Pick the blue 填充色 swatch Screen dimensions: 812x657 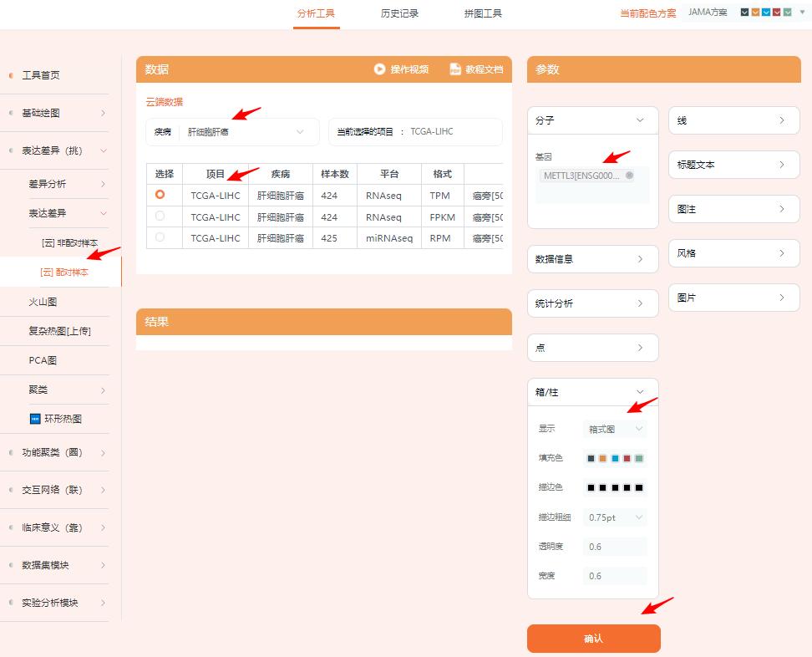[615, 458]
